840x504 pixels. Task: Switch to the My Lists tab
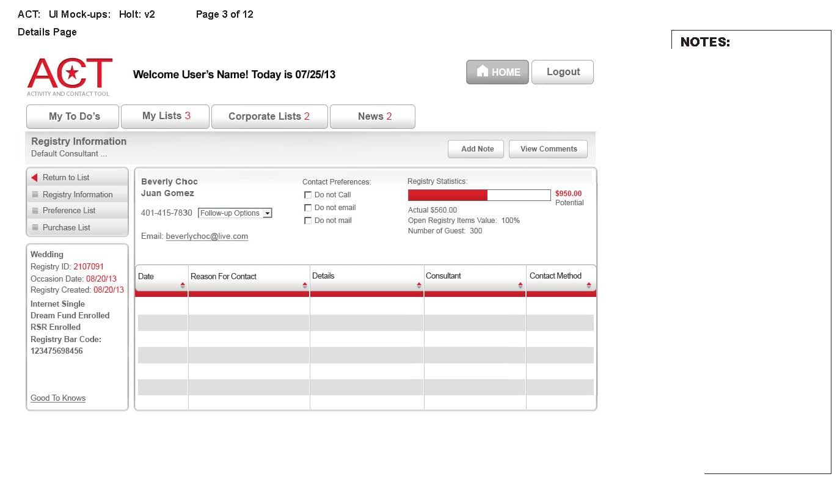[166, 116]
